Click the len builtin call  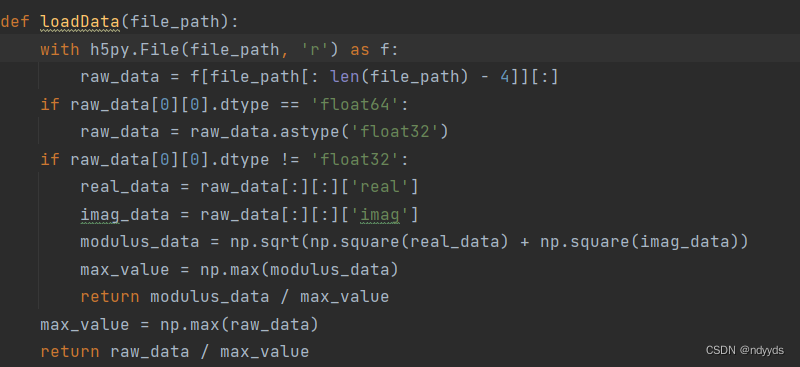pyautogui.click(x=345, y=77)
